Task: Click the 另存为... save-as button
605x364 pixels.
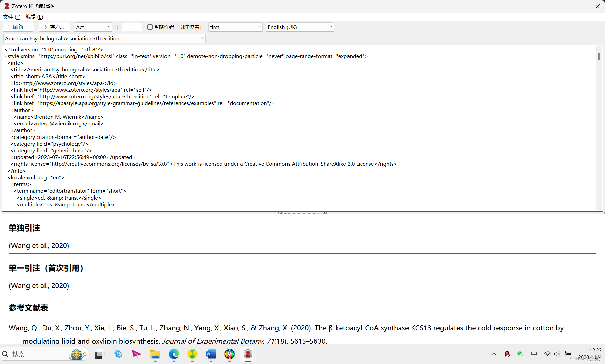Action: pyautogui.click(x=54, y=27)
